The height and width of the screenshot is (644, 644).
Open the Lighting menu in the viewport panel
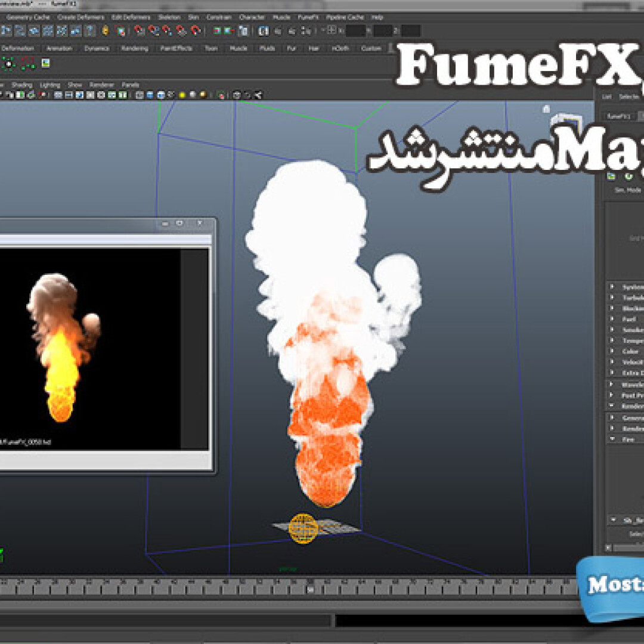(50, 85)
